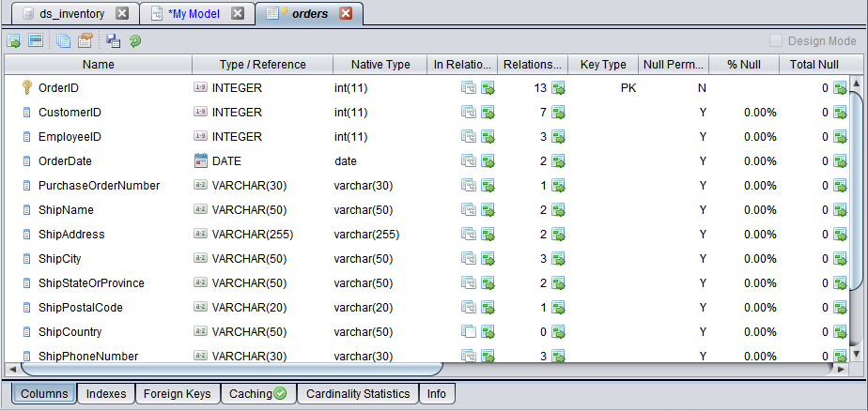Click the vertical scrollbar down arrow
The image size is (868, 411).
click(856, 354)
